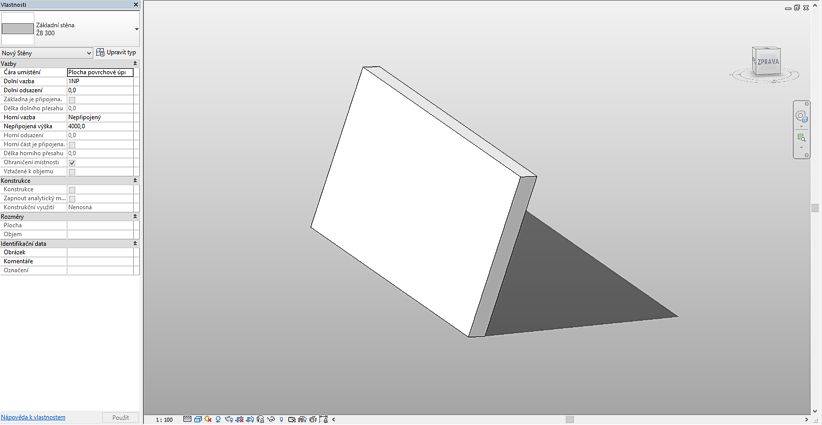The image size is (822, 425).
Task: Open the visual style icon in view bar
Action: click(198, 420)
